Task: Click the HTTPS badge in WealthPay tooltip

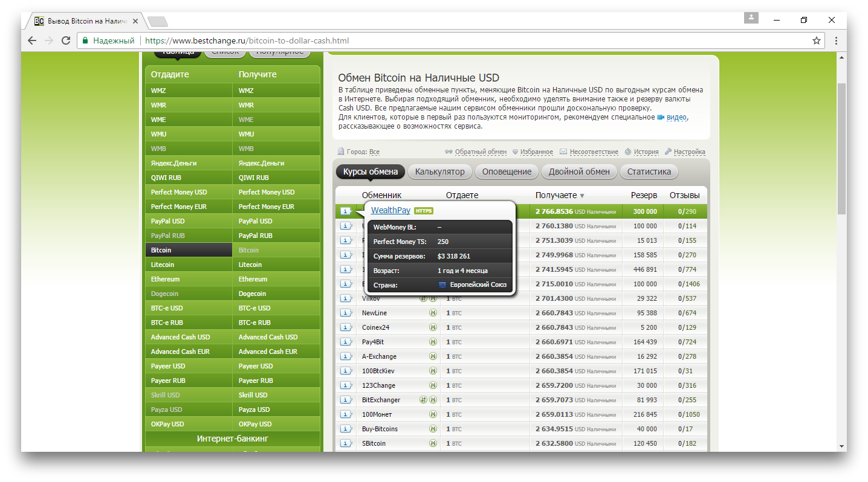Action: [424, 210]
